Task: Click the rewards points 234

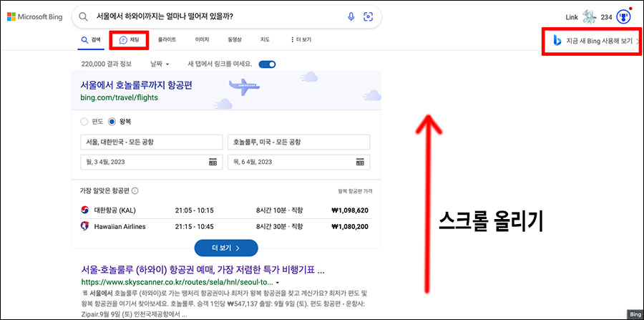Action: tap(606, 17)
